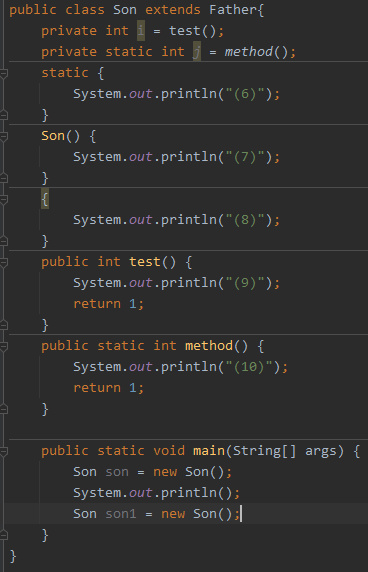
Task: Click the final closing brace of class Son
Action: 13,556
